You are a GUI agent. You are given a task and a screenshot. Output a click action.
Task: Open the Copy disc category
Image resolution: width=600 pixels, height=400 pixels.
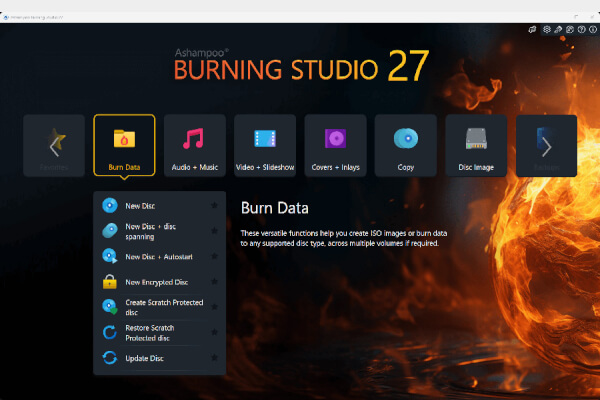pyautogui.click(x=406, y=145)
